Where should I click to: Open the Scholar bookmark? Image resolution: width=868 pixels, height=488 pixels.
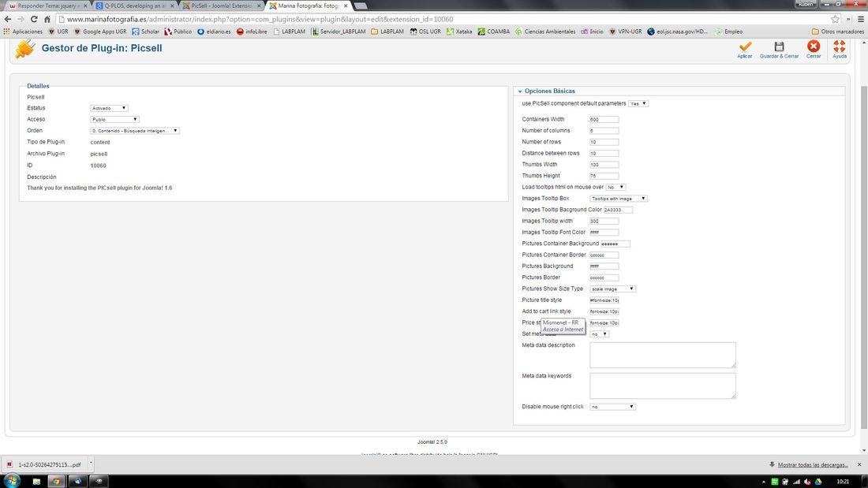[x=145, y=32]
